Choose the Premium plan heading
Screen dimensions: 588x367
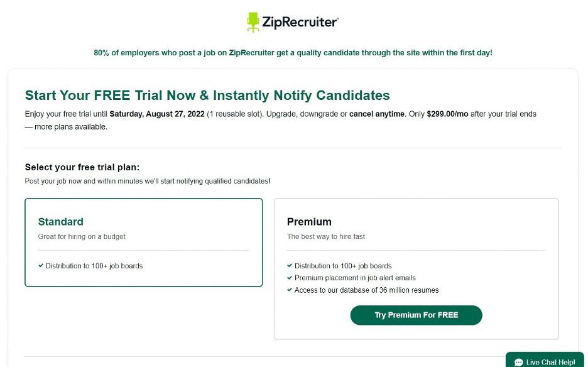pos(309,221)
